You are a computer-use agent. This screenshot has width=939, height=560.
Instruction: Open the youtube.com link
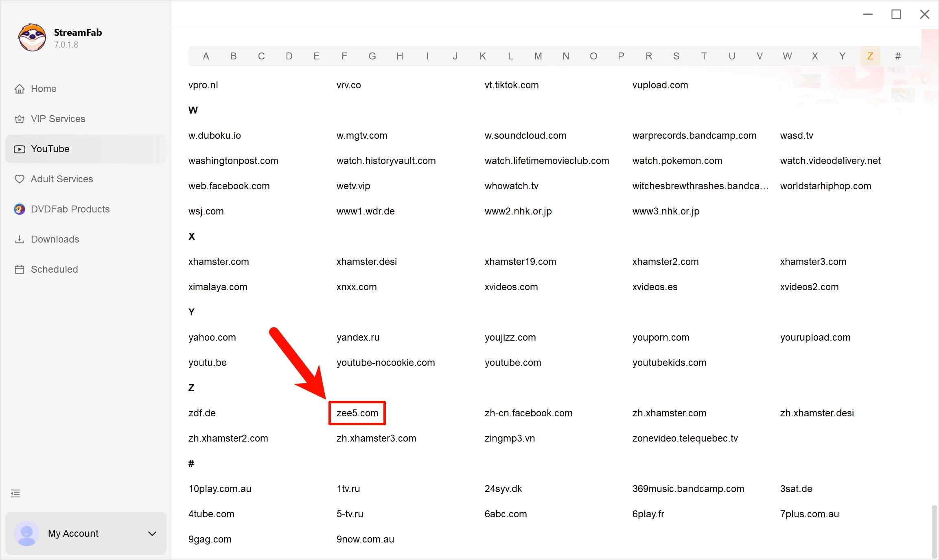pyautogui.click(x=512, y=363)
